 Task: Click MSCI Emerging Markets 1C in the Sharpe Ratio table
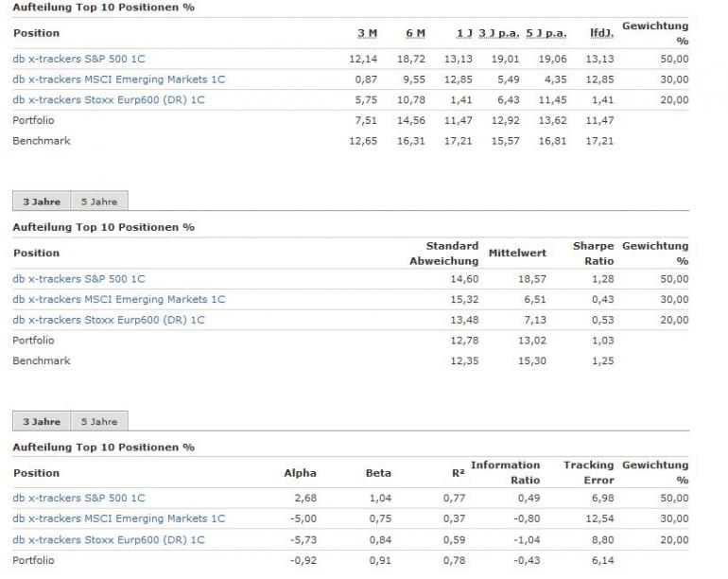click(118, 300)
